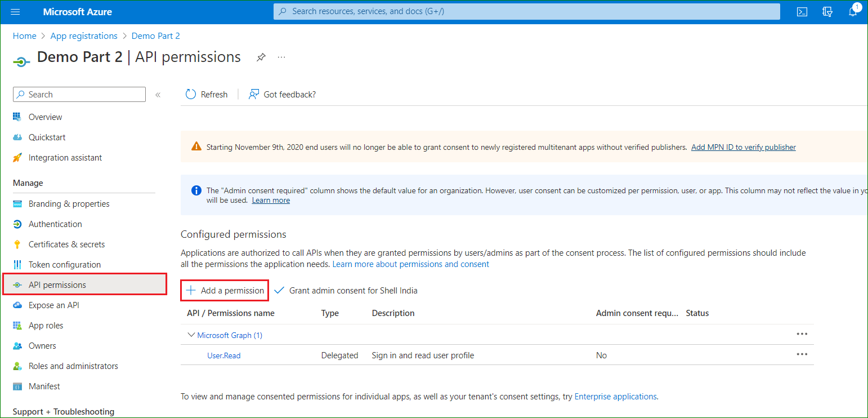Click the Admin consent required column header
The image size is (868, 418).
click(x=637, y=313)
